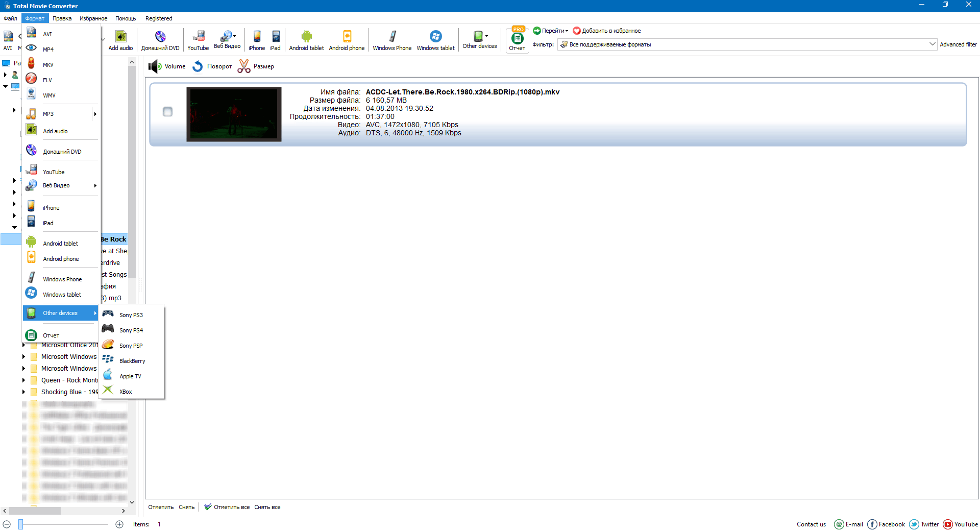
Task: Click the zoom slider handle
Action: coord(21,524)
